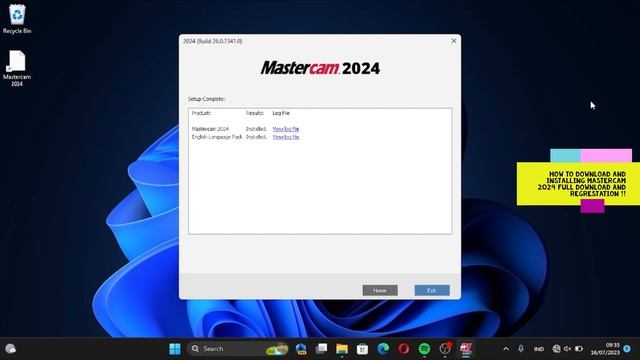Open the clock and date 09:35 flyout
This screenshot has width=640, height=360.
point(605,349)
